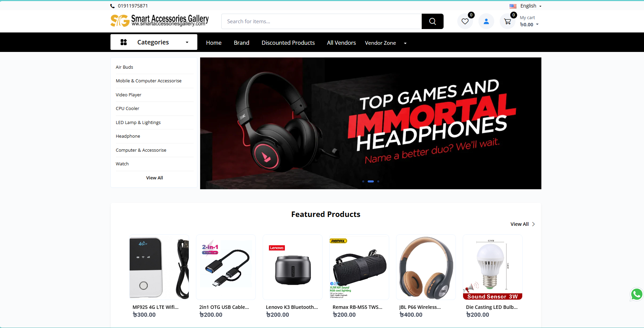Click the Smart Accessories Gallery logo
The image size is (644, 328).
pyautogui.click(x=160, y=20)
